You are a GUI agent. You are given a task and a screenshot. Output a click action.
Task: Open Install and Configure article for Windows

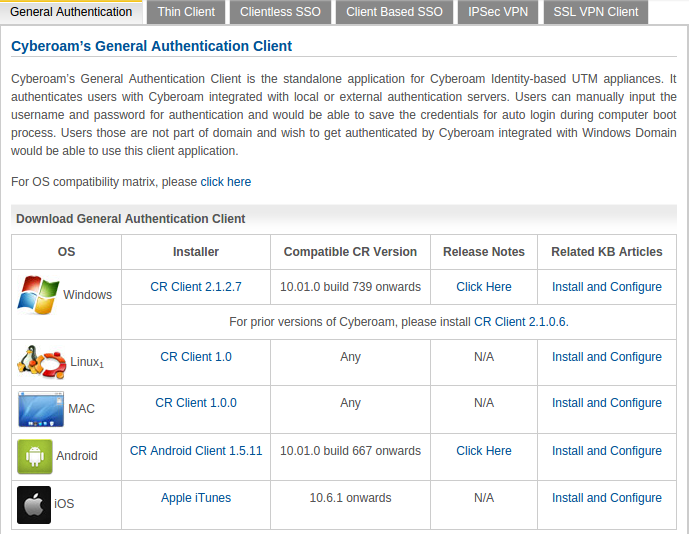tap(607, 287)
